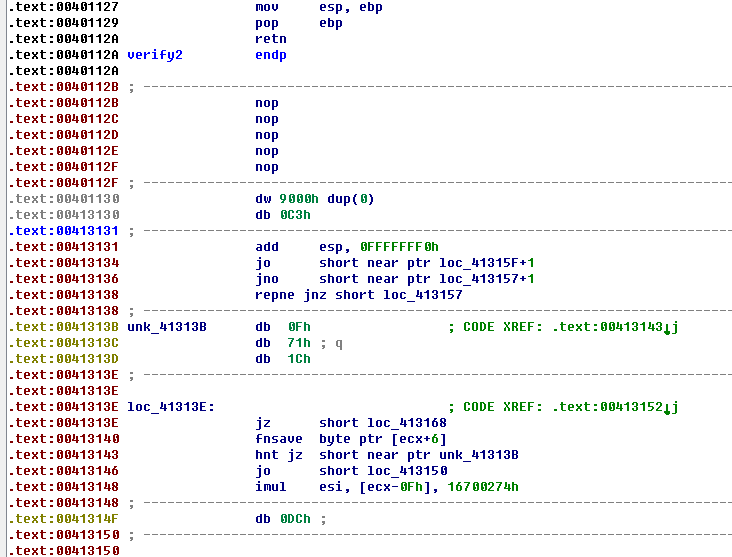Viewport: 732px width, 557px height.
Task: Select the verify2 function name label
Action: coord(155,55)
